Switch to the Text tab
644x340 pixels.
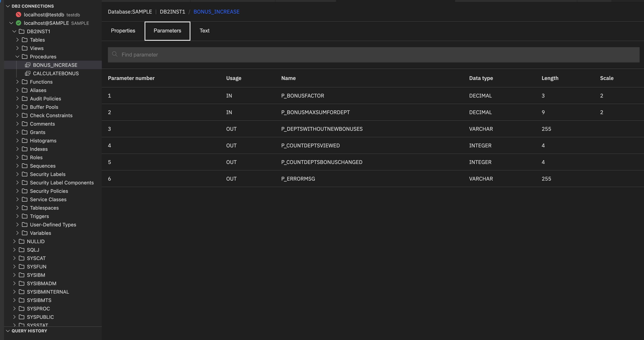tap(205, 31)
